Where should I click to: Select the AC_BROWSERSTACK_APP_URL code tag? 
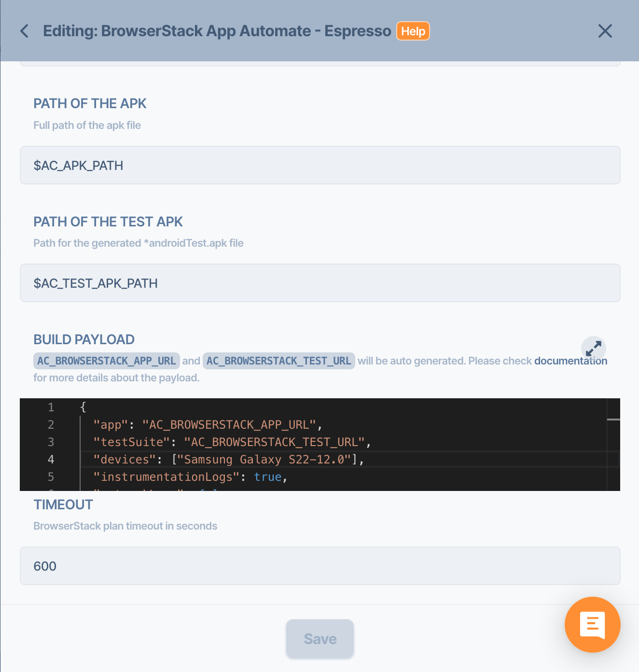pyautogui.click(x=107, y=361)
